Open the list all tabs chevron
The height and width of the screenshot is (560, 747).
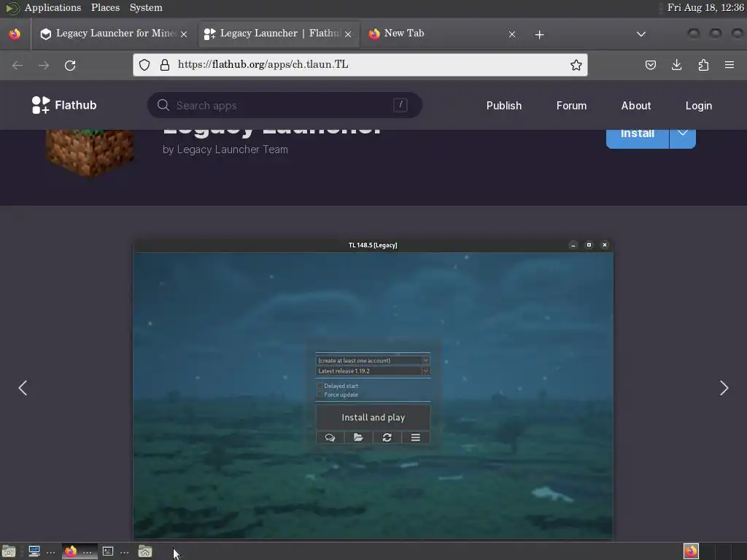641,34
